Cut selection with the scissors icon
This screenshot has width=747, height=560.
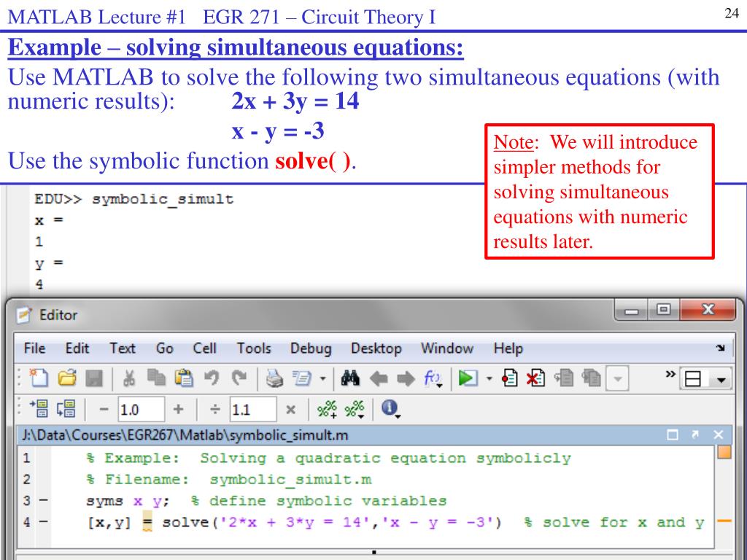[128, 378]
